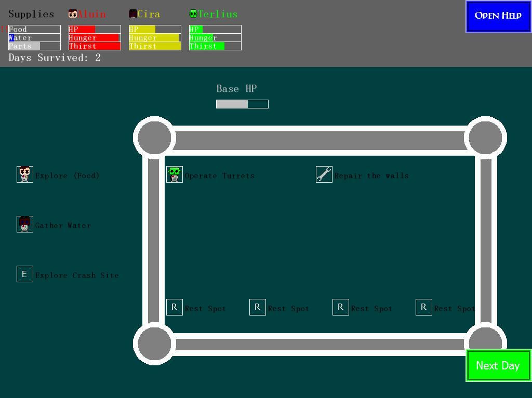Screen dimensions: 532x398
Task: Click the wrench Repair the walls icon
Action: (x=324, y=174)
